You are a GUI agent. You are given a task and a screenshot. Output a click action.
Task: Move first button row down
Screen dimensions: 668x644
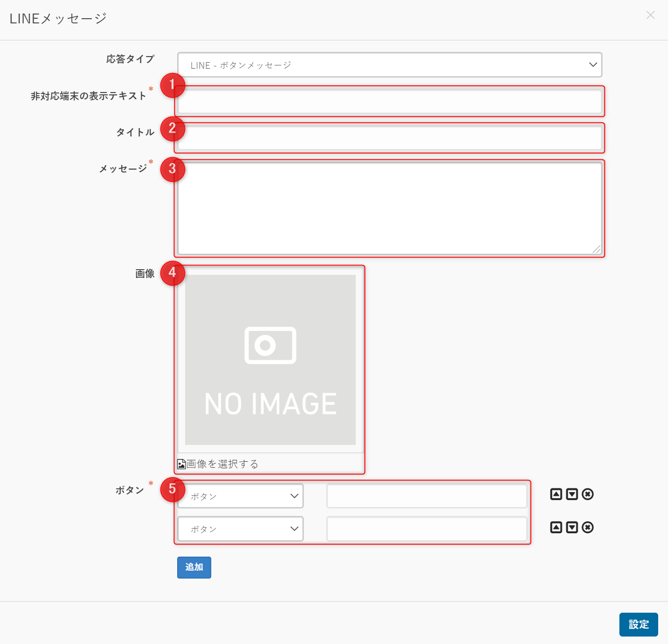tap(572, 494)
